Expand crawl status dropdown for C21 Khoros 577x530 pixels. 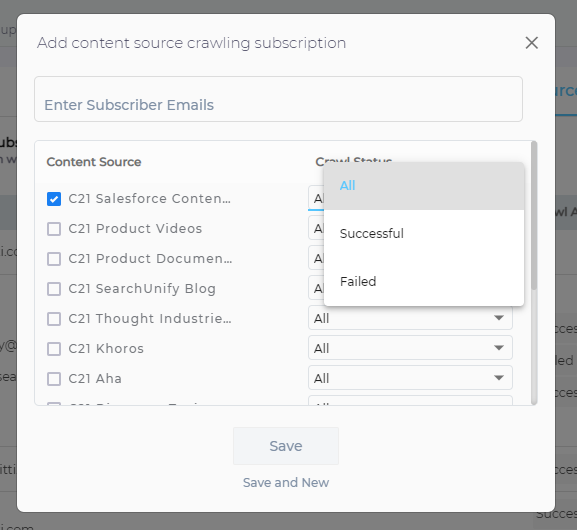[410, 348]
